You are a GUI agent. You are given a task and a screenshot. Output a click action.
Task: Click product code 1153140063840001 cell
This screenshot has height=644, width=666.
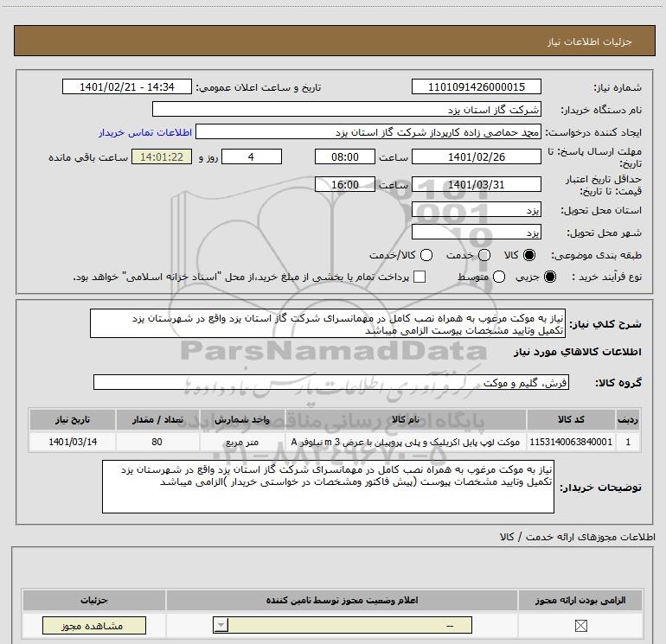click(x=571, y=442)
